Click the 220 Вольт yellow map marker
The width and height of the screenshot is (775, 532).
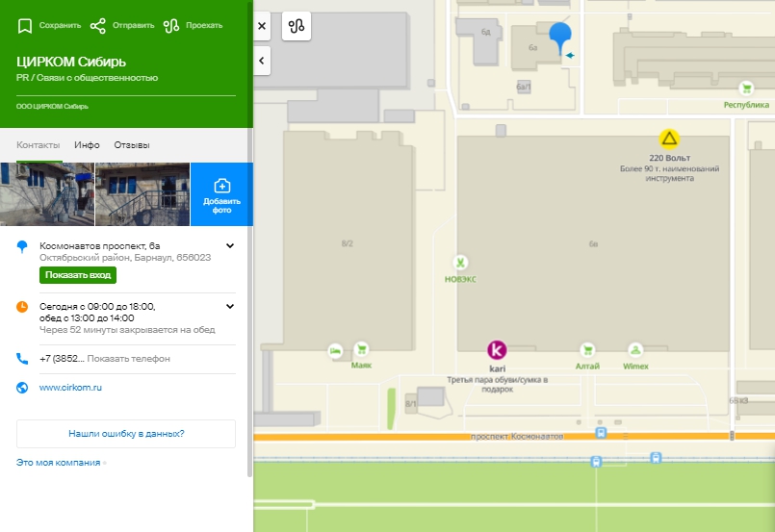click(x=669, y=139)
